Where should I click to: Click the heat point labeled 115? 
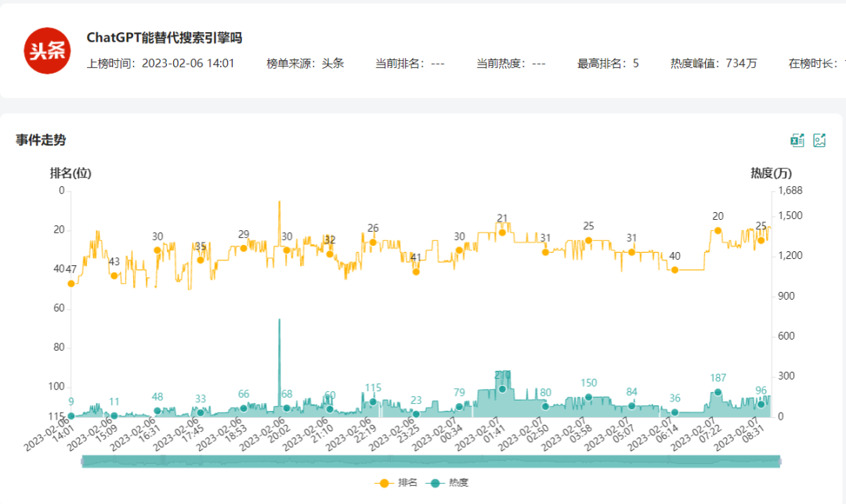click(x=373, y=401)
